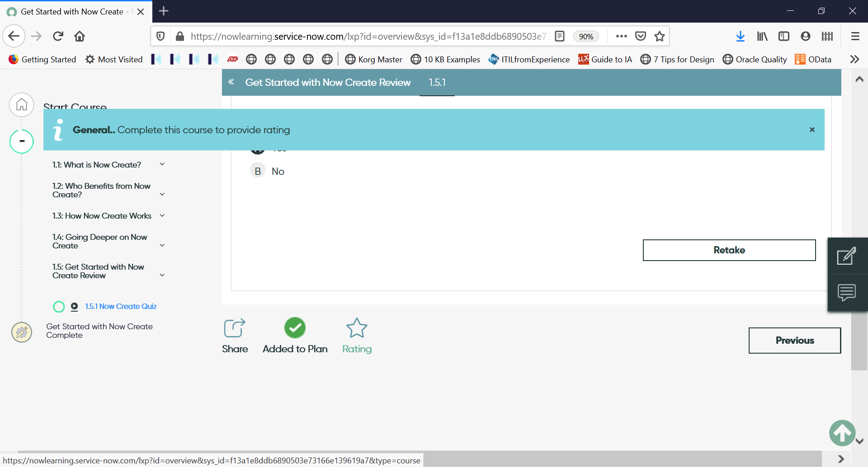The width and height of the screenshot is (868, 467).
Task: Collapse course header with double chevron
Action: 231,82
